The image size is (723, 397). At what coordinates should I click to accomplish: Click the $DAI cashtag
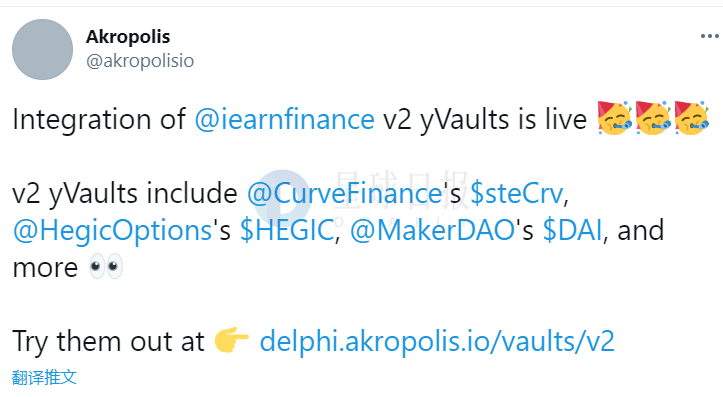click(x=572, y=230)
